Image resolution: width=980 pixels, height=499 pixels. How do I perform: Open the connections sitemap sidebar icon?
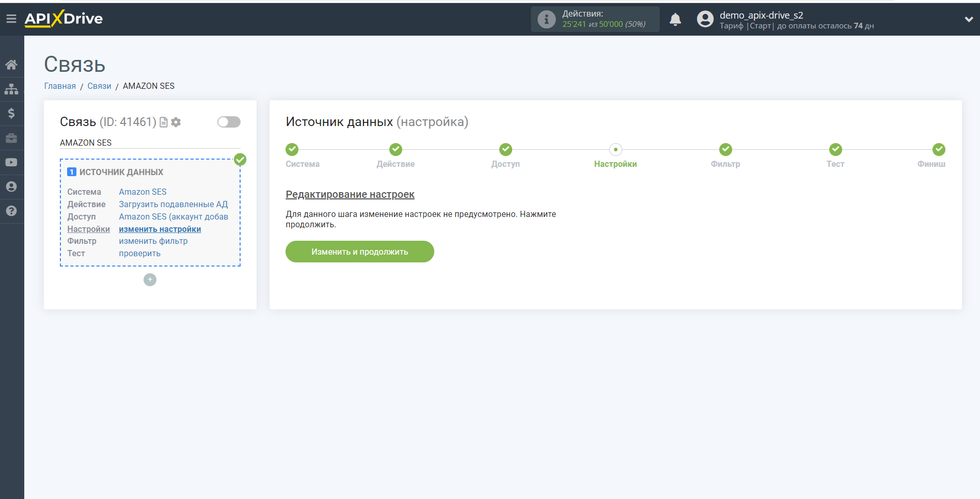(x=11, y=89)
